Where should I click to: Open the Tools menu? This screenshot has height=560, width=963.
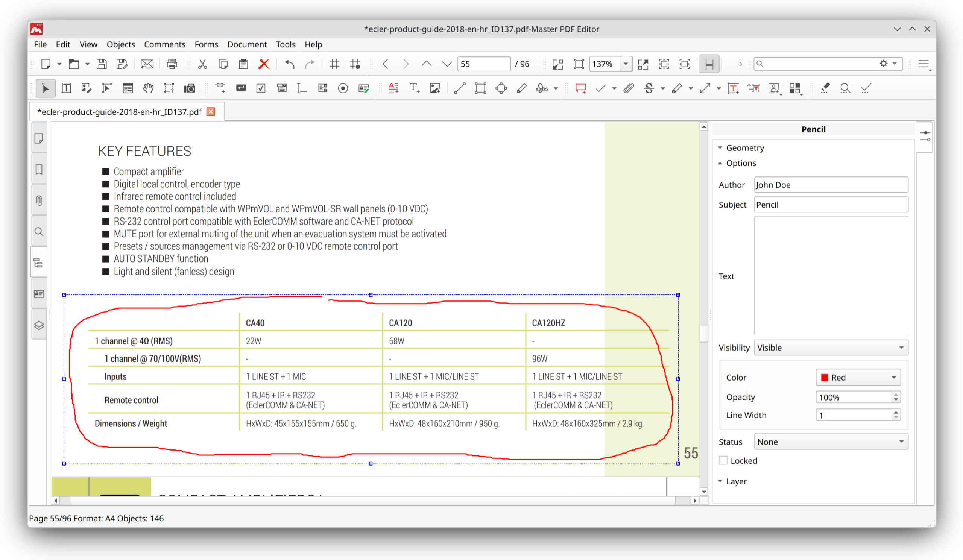(x=286, y=44)
